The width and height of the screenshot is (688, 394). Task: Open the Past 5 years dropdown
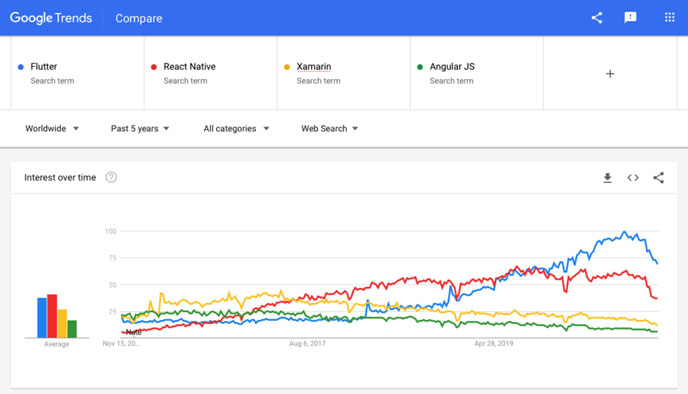coord(140,129)
